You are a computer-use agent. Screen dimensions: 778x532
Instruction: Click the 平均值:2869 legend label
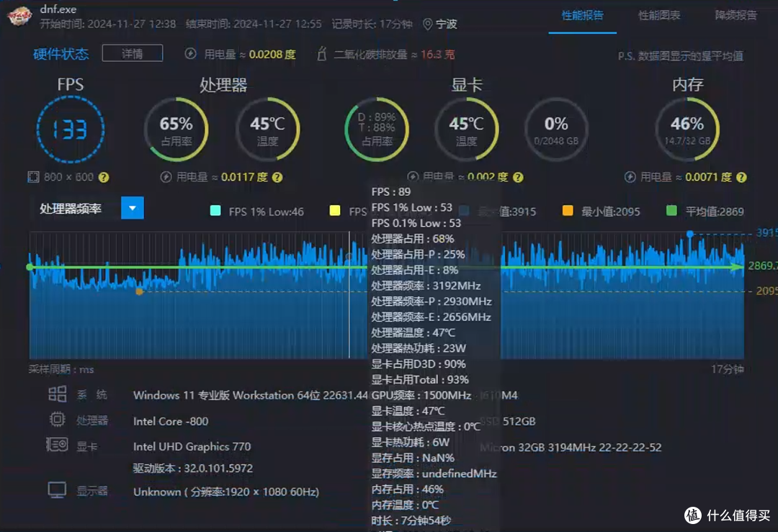click(x=715, y=212)
